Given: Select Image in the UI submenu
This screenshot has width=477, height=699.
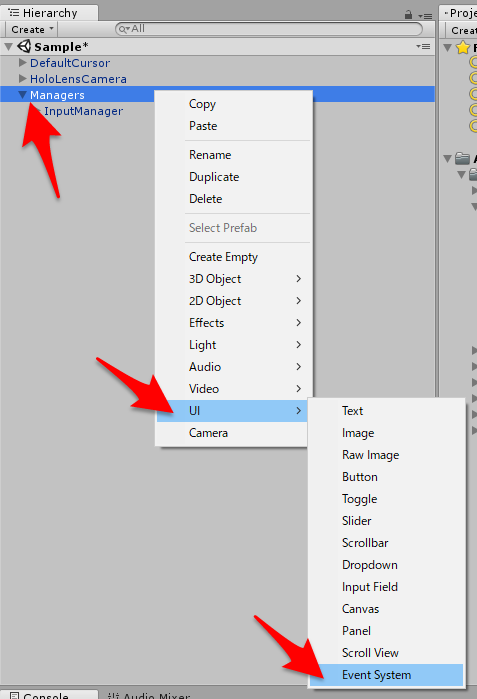Looking at the screenshot, I should point(386,432).
